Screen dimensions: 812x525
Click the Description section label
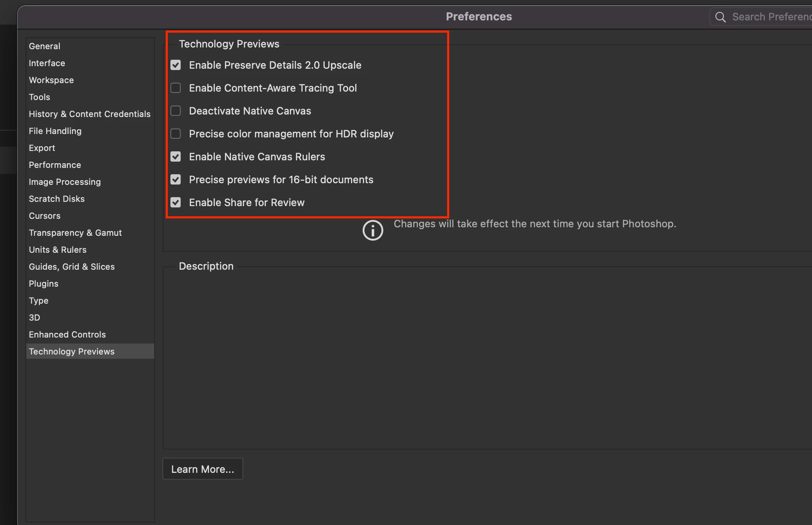point(206,266)
